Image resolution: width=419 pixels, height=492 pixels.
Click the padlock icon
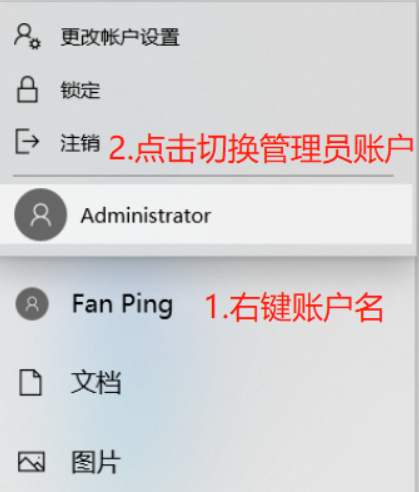pyautogui.click(x=27, y=89)
